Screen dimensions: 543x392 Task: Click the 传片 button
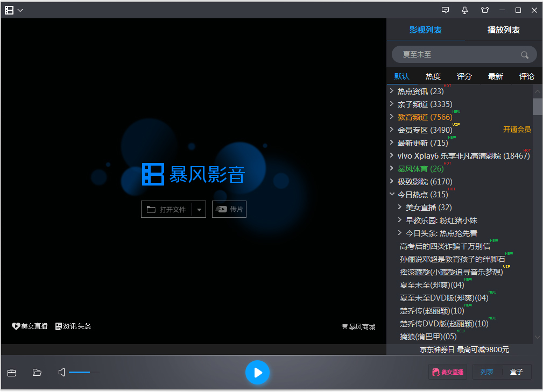(229, 209)
